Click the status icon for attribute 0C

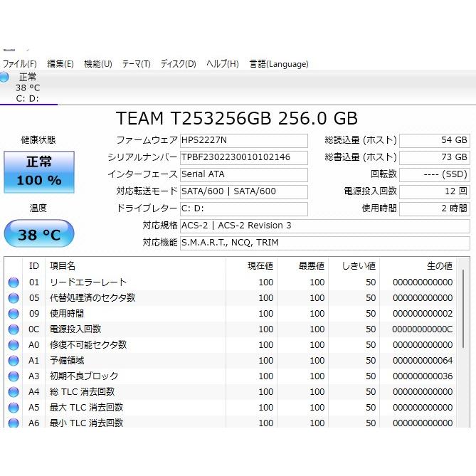pos(14,329)
